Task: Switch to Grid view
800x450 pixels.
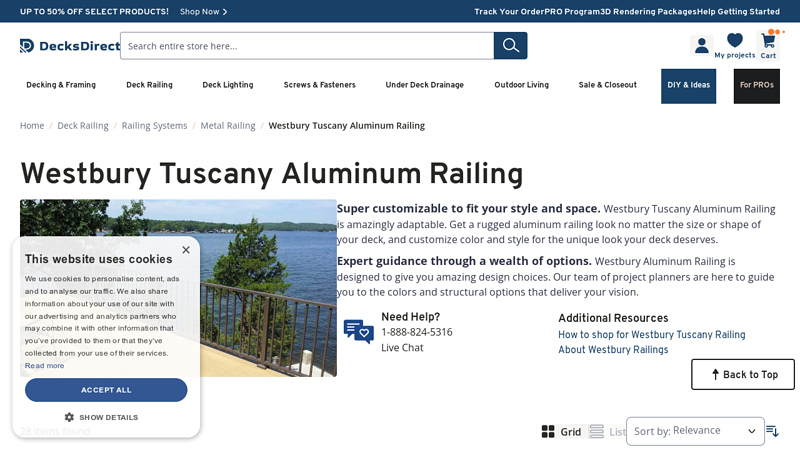Action: click(561, 432)
